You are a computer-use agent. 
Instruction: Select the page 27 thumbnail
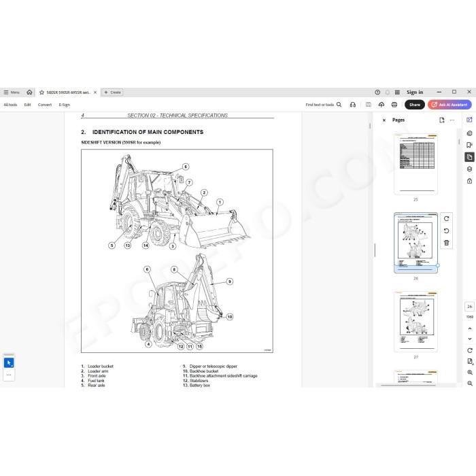415,322
